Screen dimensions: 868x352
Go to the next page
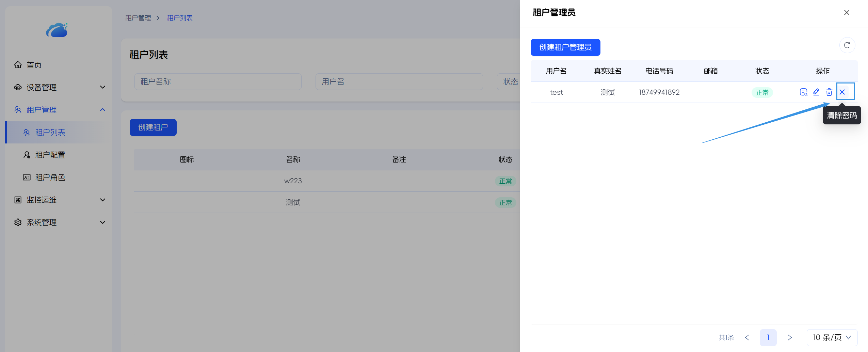tap(790, 338)
